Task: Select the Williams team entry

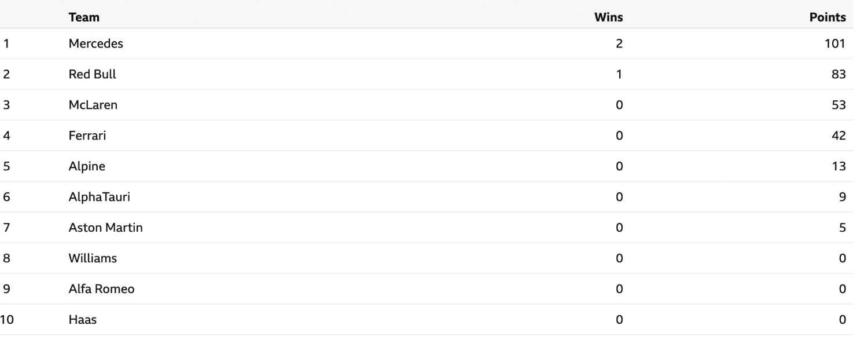Action: 93,258
